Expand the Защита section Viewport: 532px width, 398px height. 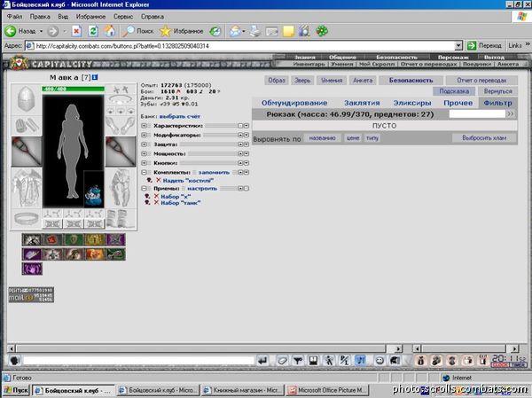[144, 144]
